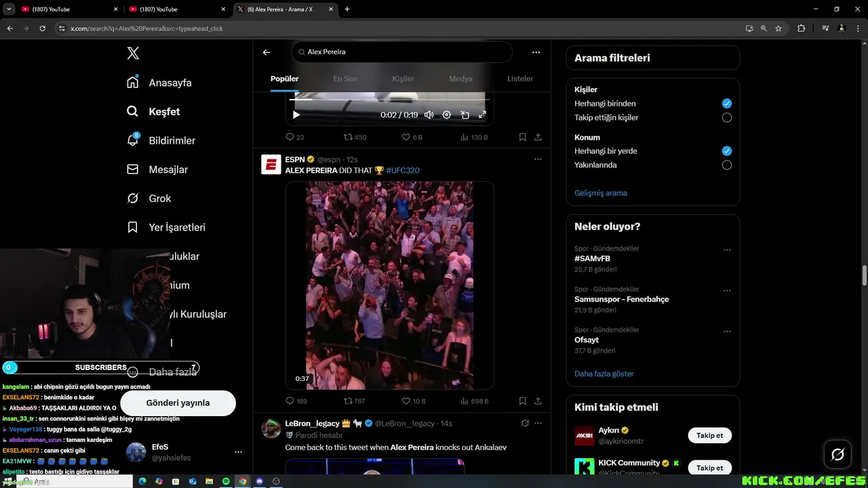
Task: Open EfeS account menu dots
Action: point(238,452)
